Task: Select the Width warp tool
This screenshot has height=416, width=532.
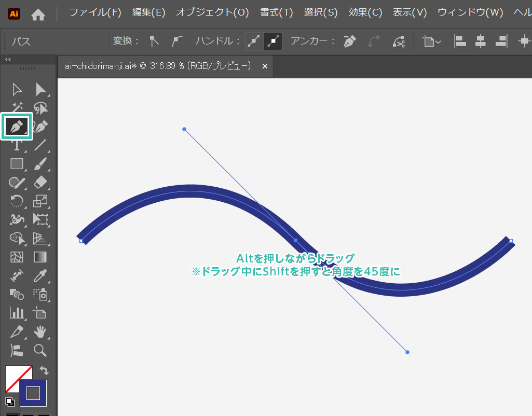Action: (17, 220)
